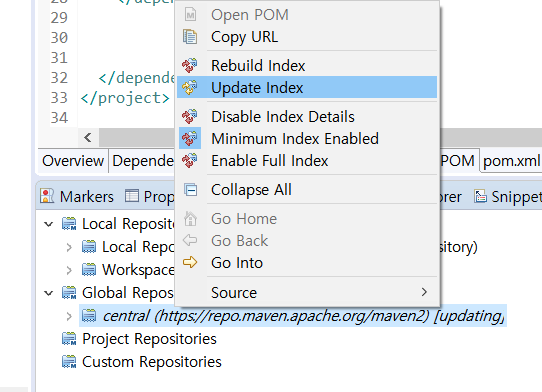Select Copy URL menu entry

pos(307,37)
